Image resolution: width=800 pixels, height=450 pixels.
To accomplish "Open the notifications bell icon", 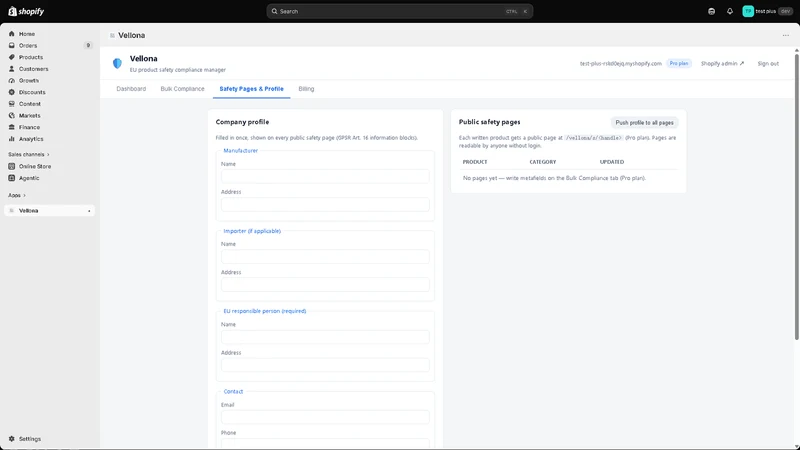I will tap(730, 11).
